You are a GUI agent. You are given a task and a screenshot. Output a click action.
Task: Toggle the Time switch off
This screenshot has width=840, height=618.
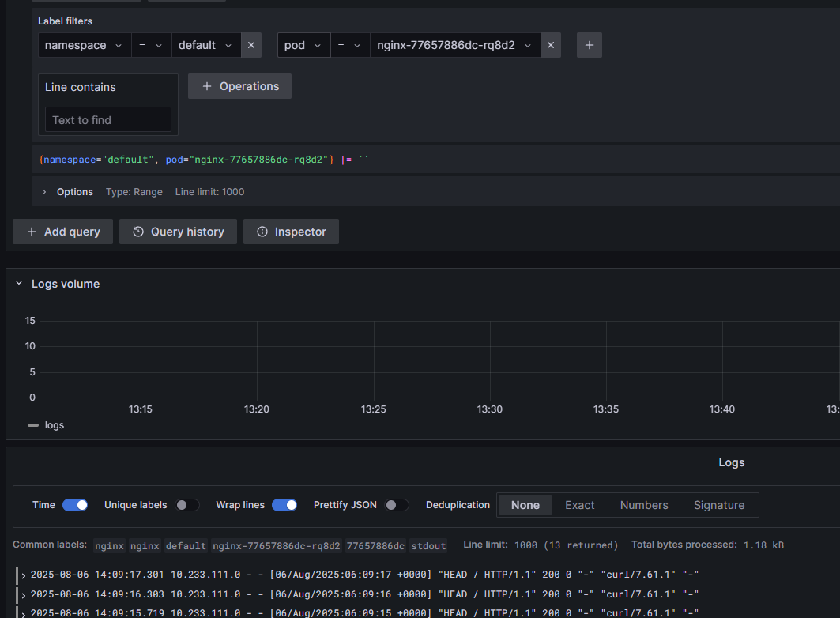[75, 505]
